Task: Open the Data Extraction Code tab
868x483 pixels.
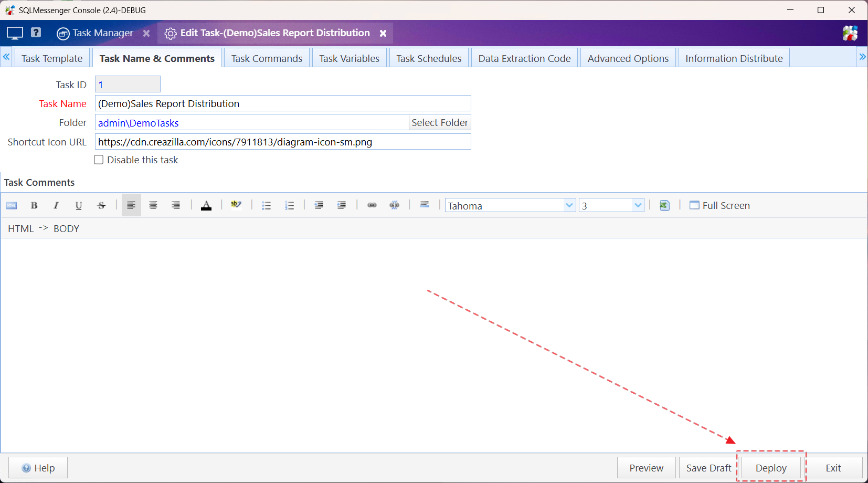Action: (x=524, y=58)
